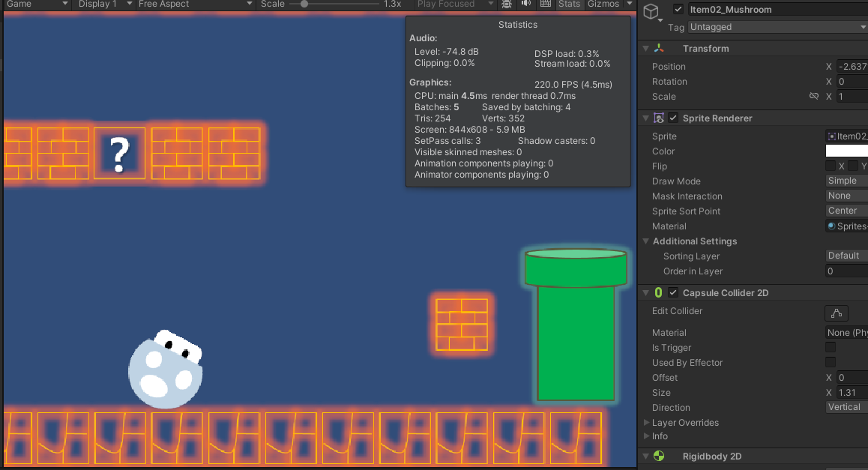This screenshot has height=470, width=868.
Task: Open the Display 1 dropdown
Action: 104,4
